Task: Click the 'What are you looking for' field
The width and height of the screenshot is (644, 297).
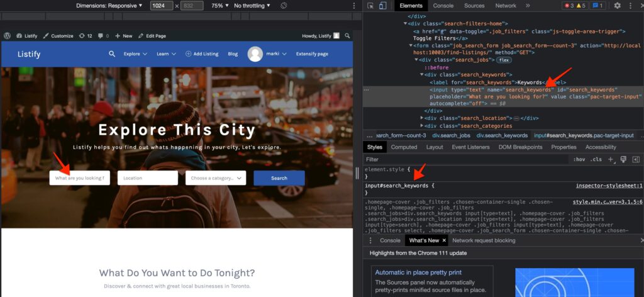Action: (x=80, y=178)
